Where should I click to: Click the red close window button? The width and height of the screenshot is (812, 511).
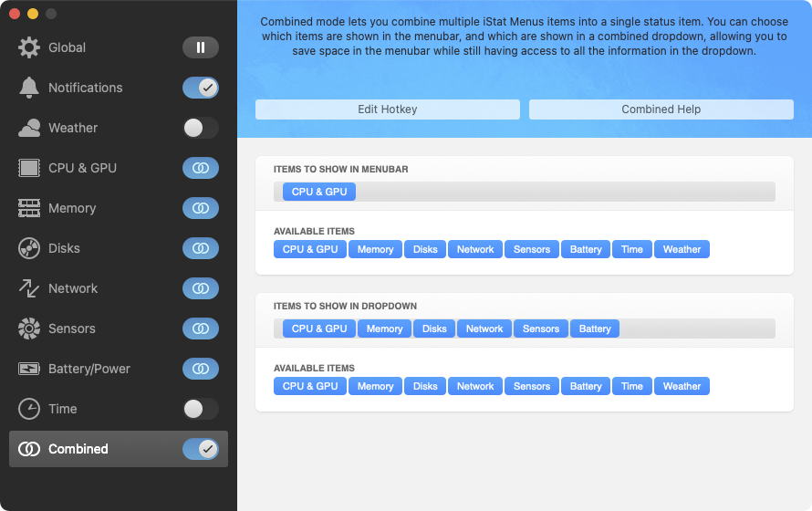pyautogui.click(x=15, y=14)
